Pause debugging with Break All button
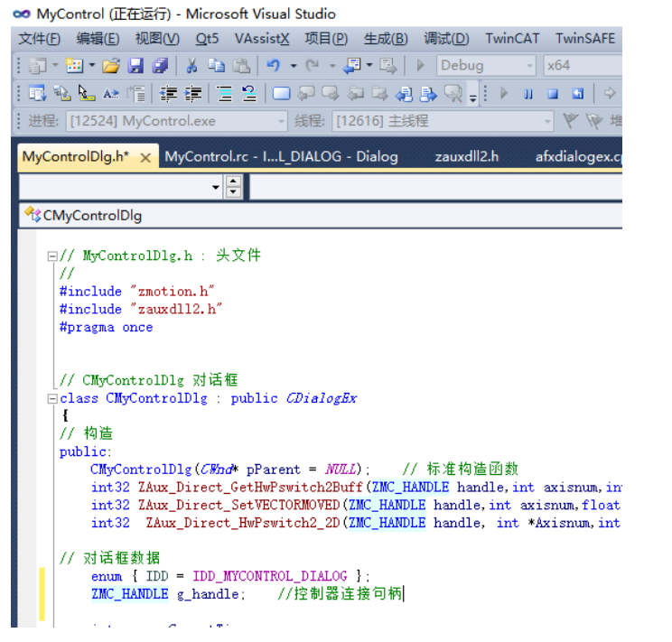672x642 pixels. [x=528, y=93]
